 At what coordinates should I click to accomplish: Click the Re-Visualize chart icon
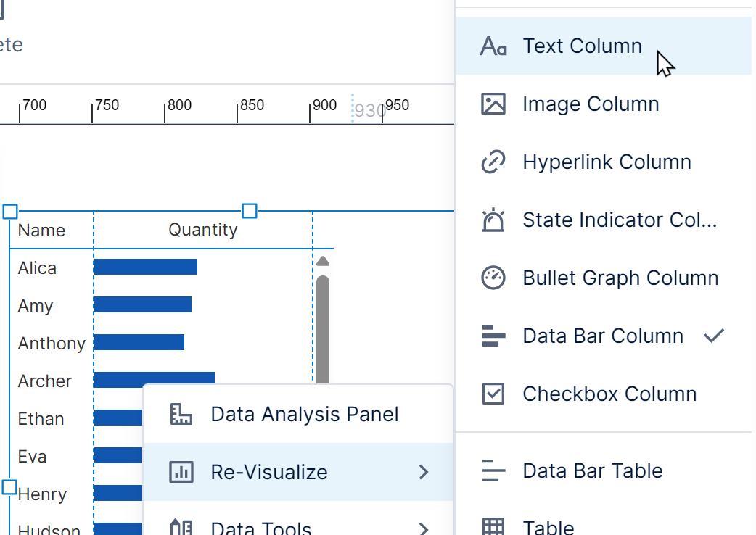(181, 472)
